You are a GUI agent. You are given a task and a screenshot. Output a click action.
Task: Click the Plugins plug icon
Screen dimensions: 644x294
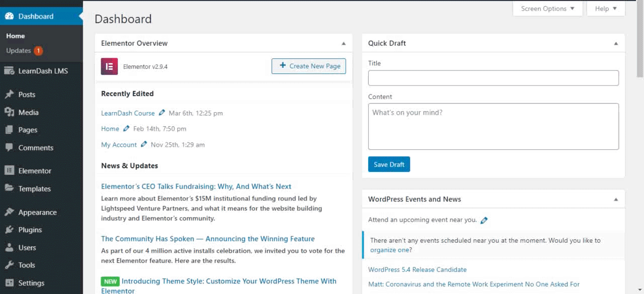point(9,230)
